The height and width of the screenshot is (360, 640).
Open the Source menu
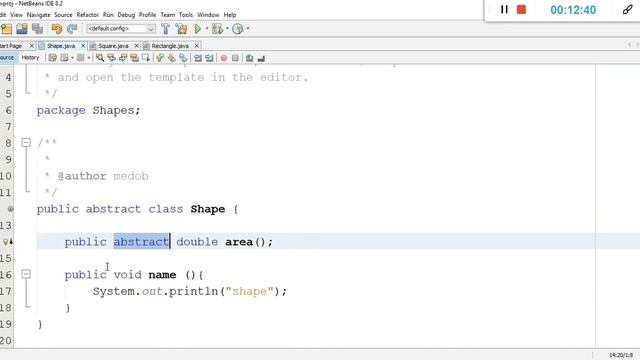[x=63, y=15]
